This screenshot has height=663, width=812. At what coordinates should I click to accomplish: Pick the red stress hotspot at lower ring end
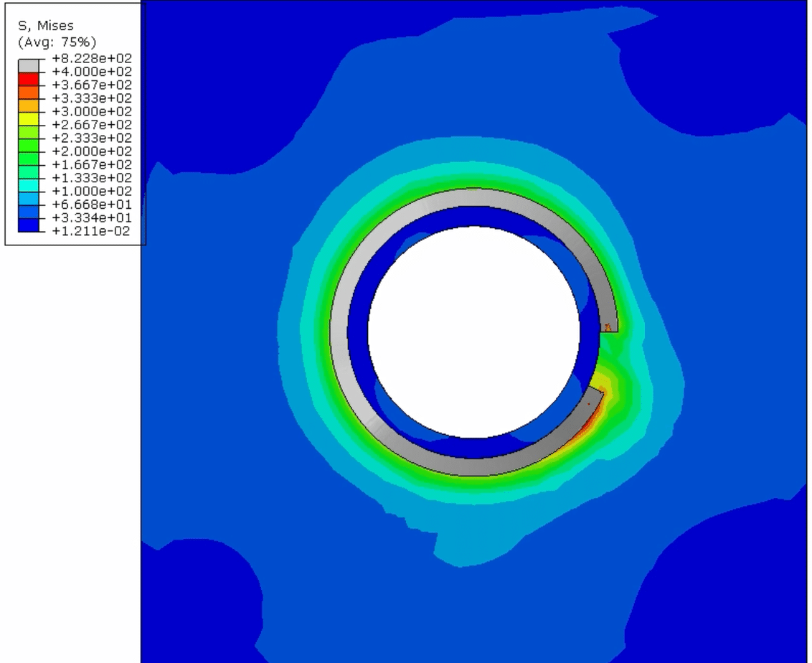(588, 422)
